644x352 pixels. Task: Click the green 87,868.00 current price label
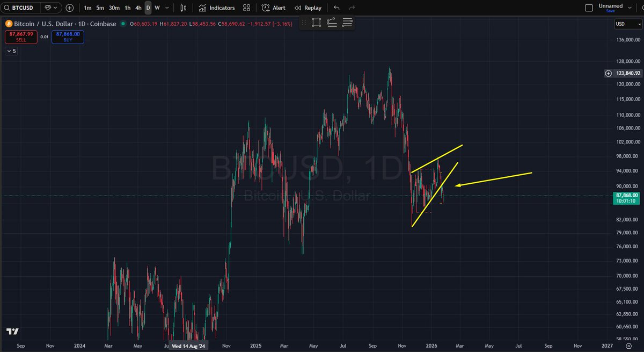(626, 198)
